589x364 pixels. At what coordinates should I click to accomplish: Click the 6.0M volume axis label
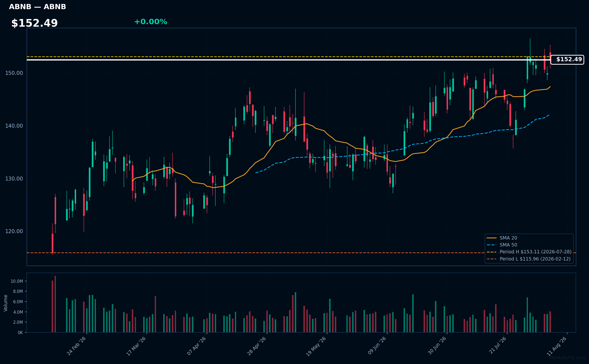[18, 302]
